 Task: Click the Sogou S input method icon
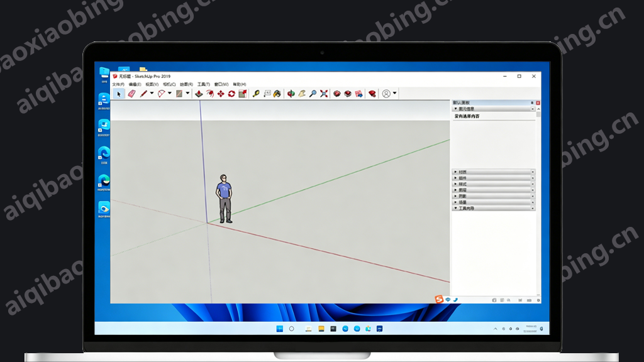[x=439, y=299]
